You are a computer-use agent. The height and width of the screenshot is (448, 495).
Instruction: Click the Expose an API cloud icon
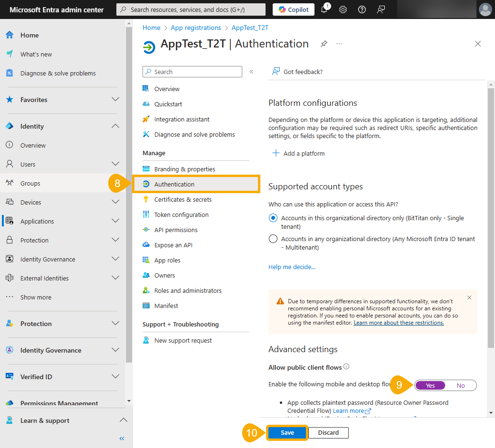tap(146, 245)
